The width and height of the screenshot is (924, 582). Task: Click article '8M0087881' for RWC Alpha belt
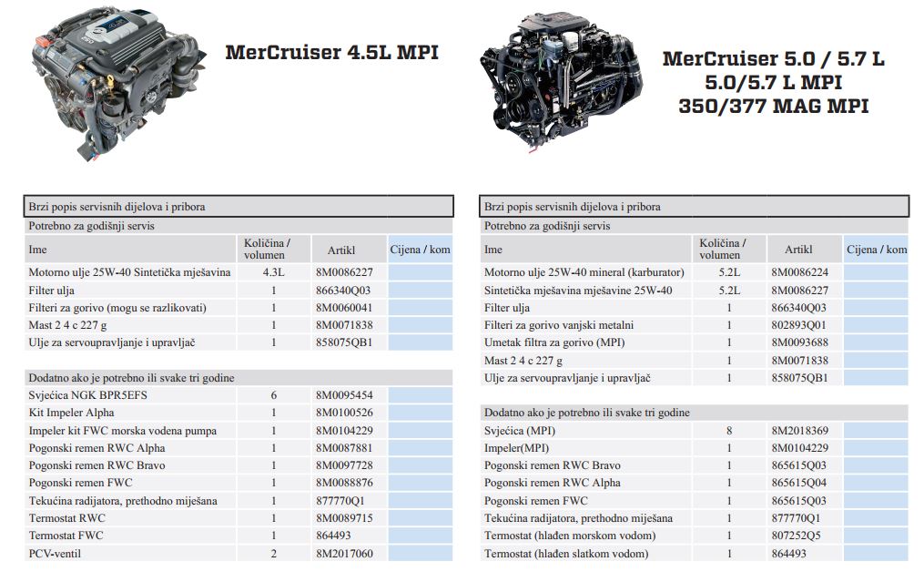344,448
